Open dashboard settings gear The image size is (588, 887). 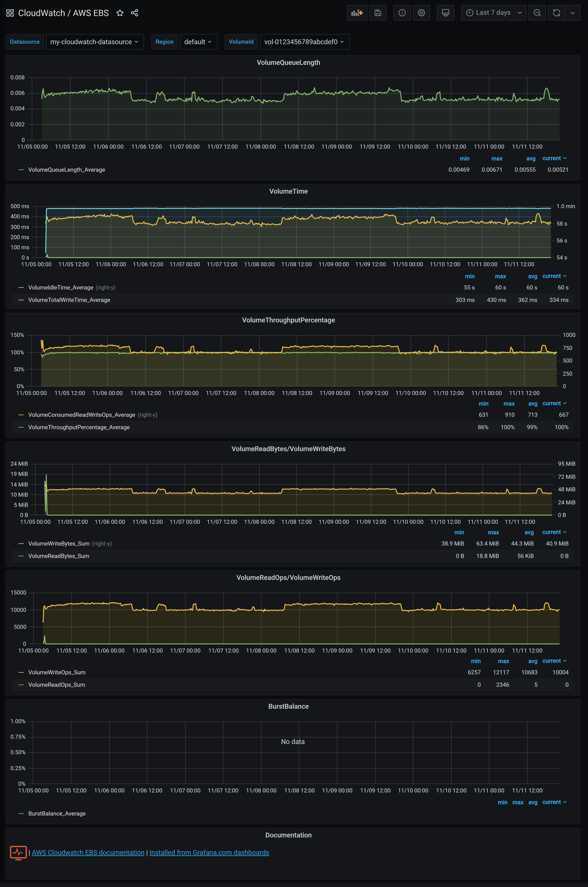(421, 13)
